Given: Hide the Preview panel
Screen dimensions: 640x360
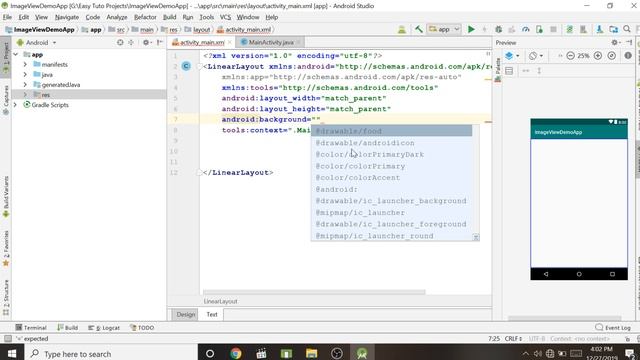Looking at the screenshot, I should click(x=629, y=42).
